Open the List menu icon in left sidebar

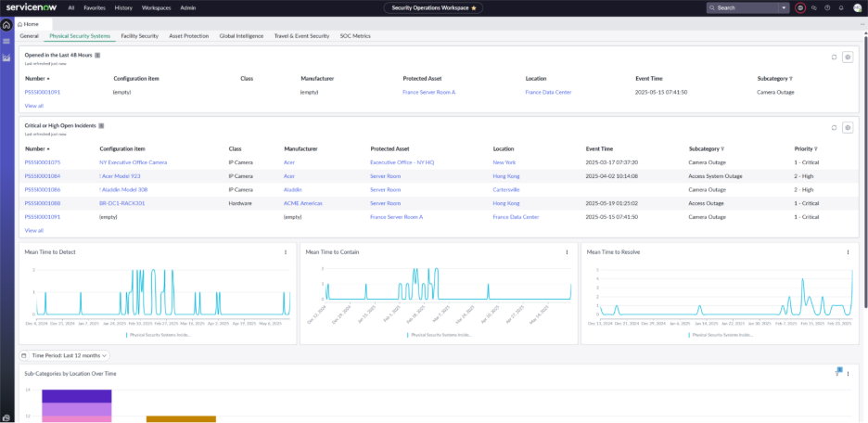[6, 42]
